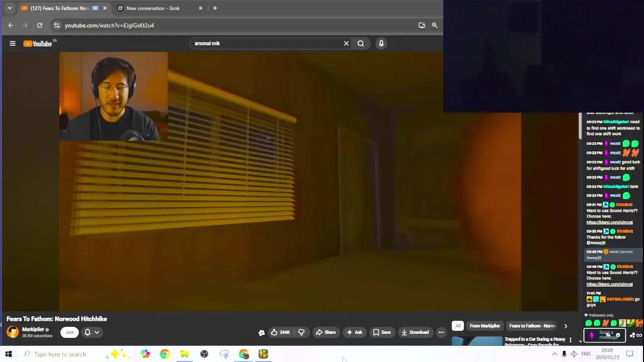Launch Chrome from the taskbar

[165, 354]
